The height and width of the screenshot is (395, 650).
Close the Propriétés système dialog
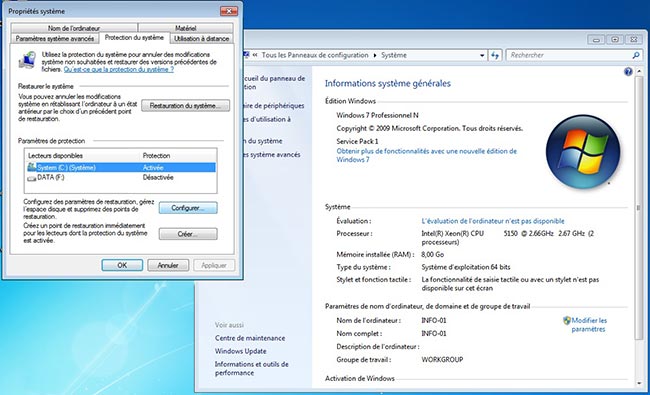pos(229,11)
